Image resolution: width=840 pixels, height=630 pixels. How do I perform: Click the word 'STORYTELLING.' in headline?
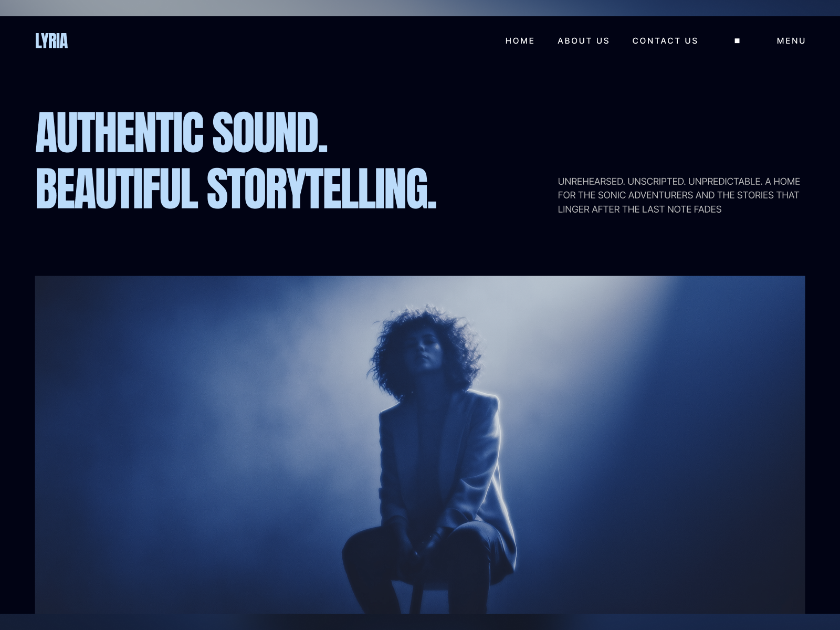click(x=322, y=188)
